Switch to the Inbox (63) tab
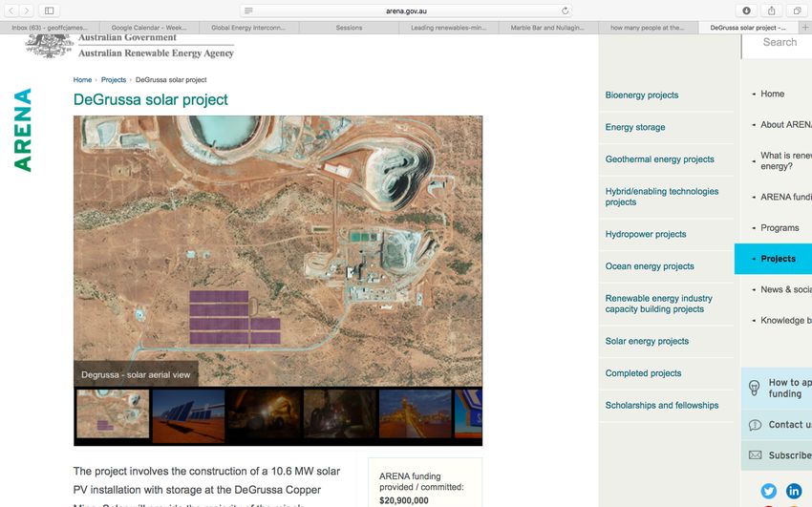 (50, 28)
